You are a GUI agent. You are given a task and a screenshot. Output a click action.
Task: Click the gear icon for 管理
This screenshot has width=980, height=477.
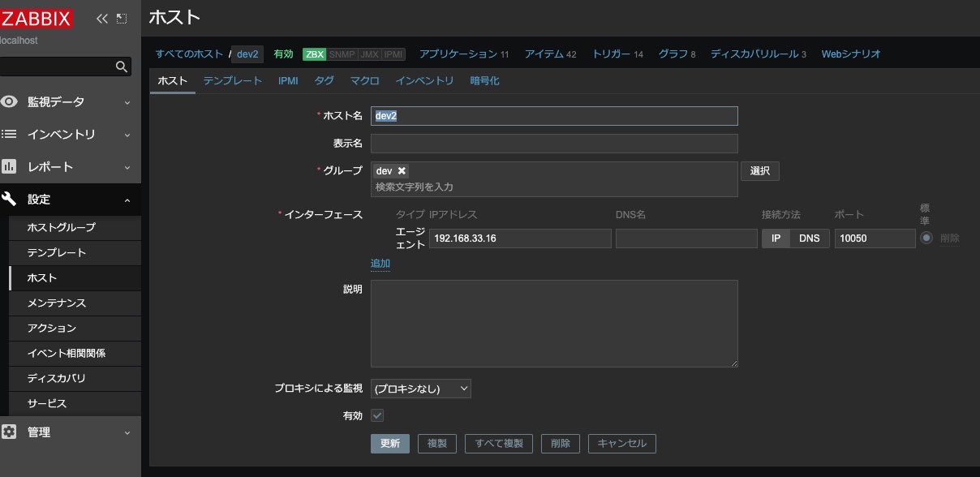(9, 432)
